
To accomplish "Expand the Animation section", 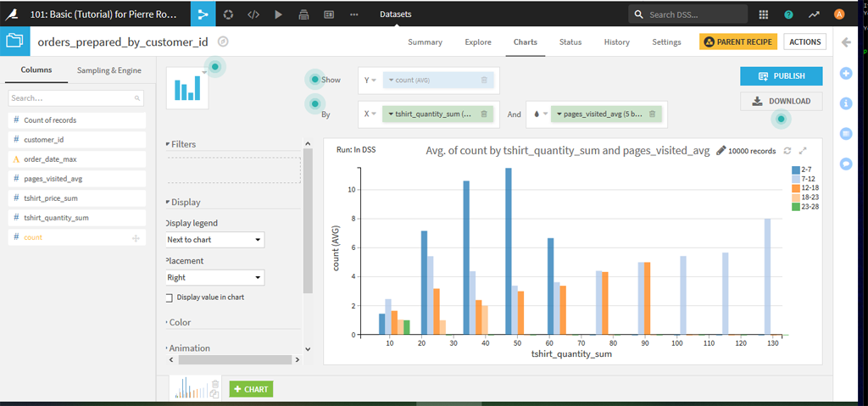I will [188, 348].
